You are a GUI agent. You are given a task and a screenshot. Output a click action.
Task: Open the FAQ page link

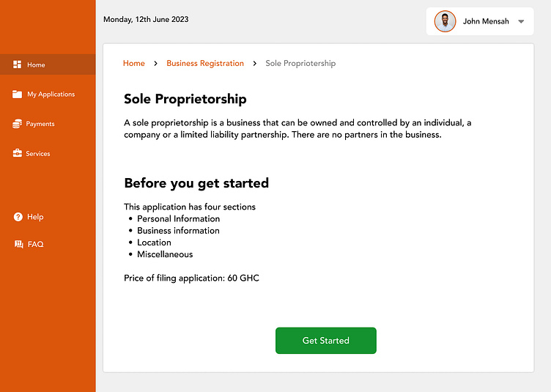(x=35, y=244)
